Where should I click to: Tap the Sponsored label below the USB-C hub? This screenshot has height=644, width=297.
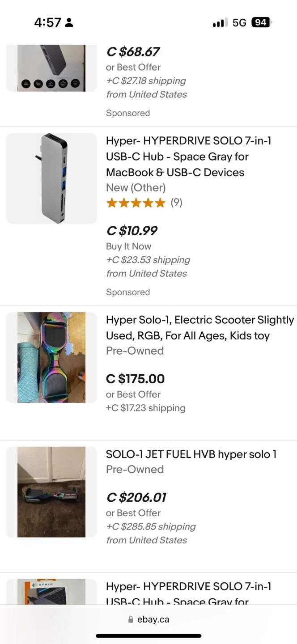(128, 292)
